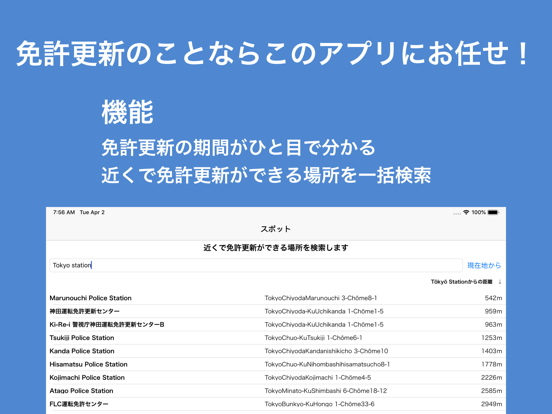This screenshot has width=552, height=414.
Task: Select 神田運転免許更新センター row
Action: pos(276,312)
